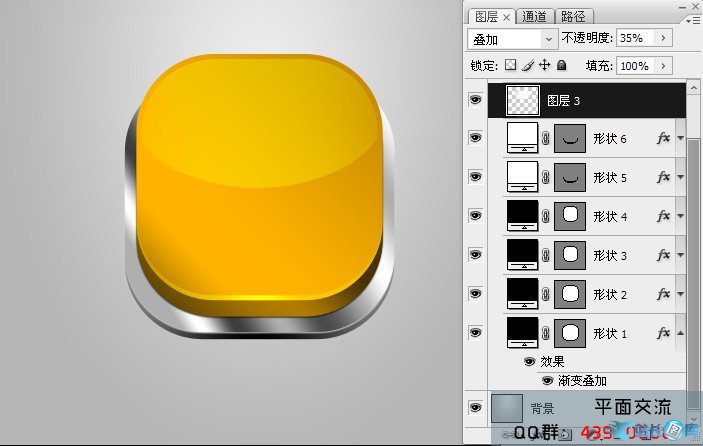Select the 渐变叠加 effect row text
Viewport: 703px width, 446px height.
coord(582,381)
